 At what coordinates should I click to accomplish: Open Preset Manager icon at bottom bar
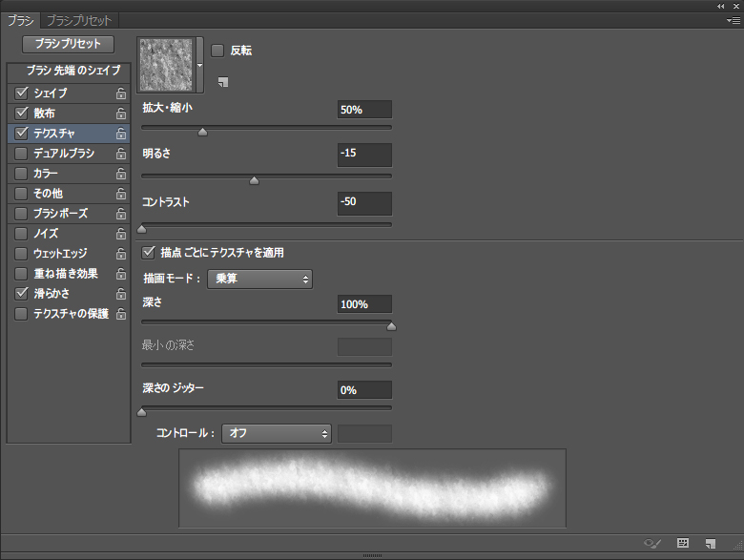[x=683, y=543]
